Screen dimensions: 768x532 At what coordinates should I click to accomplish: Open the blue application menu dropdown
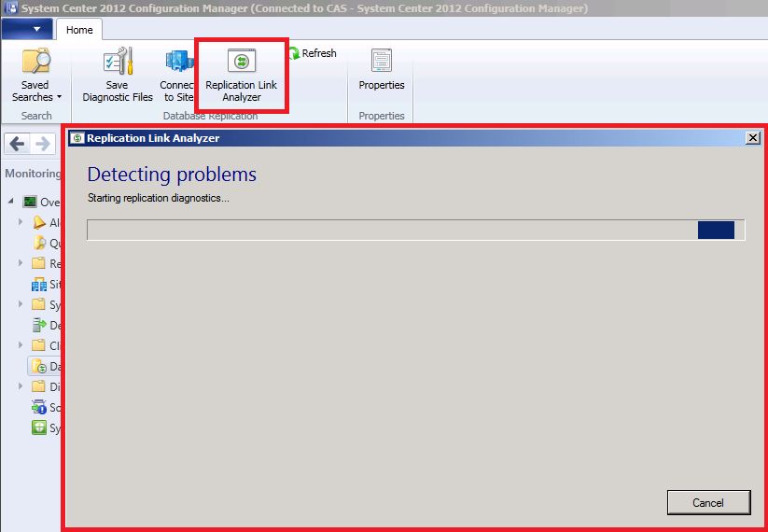[x=27, y=29]
